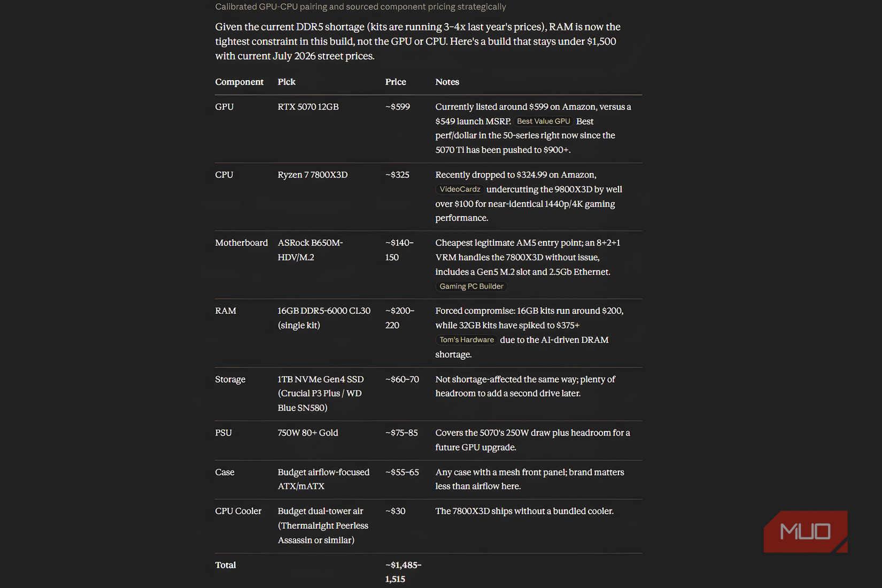The image size is (882, 588).
Task: Click the Notes column header
Action: (447, 82)
